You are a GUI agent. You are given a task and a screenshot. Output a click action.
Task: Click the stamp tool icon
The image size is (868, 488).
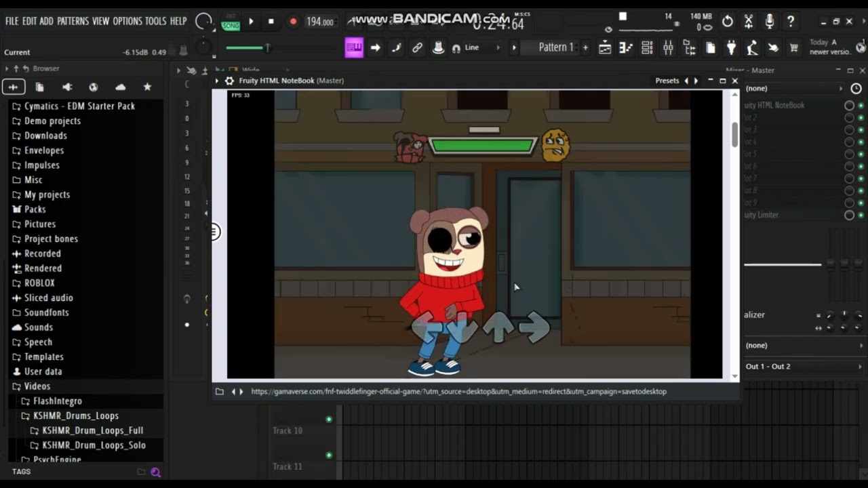(x=438, y=47)
